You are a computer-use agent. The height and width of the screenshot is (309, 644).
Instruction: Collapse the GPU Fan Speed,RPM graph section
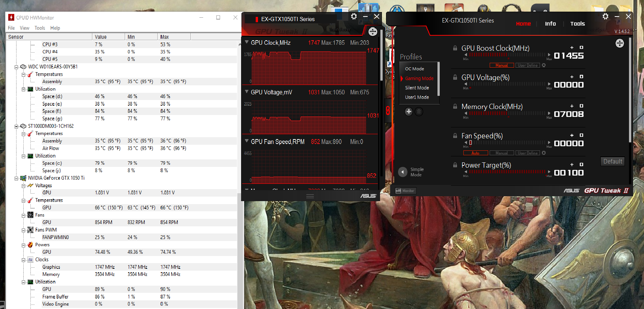tap(247, 141)
